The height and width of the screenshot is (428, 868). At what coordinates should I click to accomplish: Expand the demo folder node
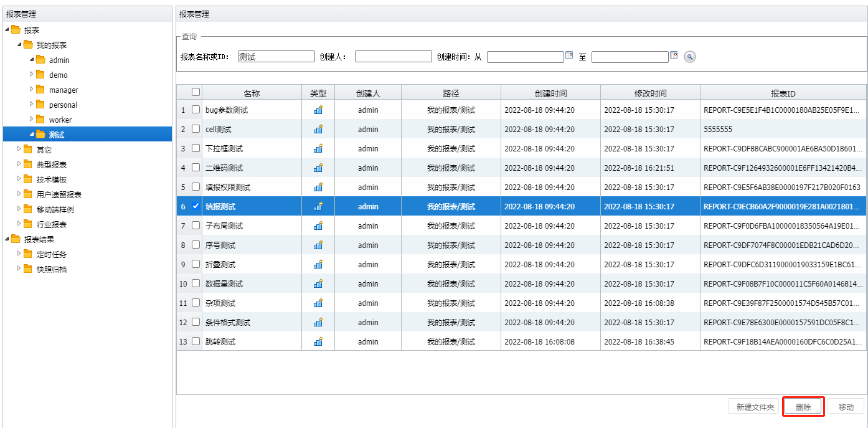32,74
